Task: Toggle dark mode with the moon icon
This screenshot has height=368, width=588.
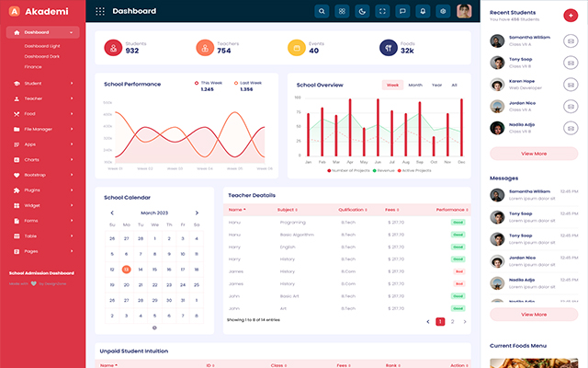Action: (362, 11)
